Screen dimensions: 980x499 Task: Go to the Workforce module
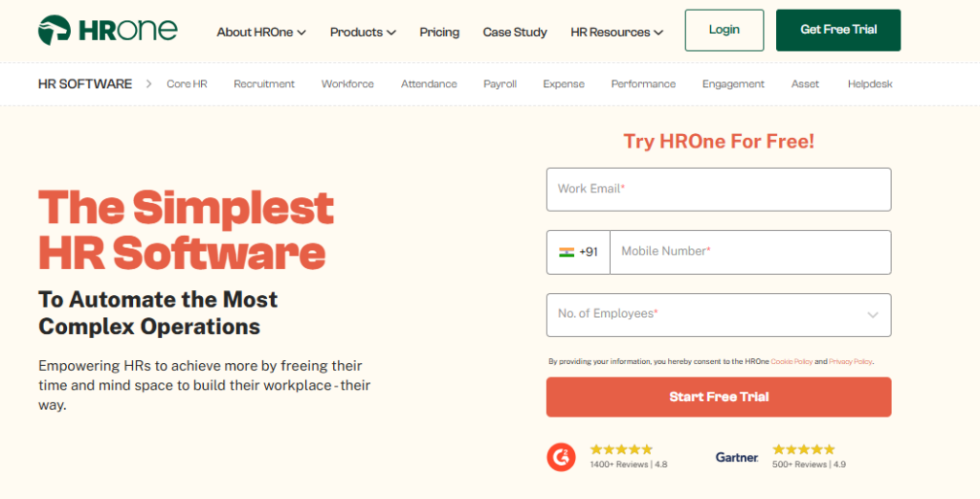click(x=347, y=83)
